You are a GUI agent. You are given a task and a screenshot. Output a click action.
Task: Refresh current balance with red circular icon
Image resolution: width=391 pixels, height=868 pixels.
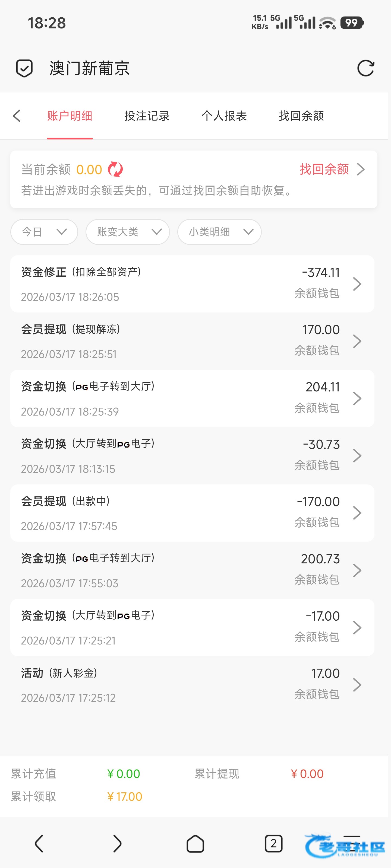click(115, 170)
